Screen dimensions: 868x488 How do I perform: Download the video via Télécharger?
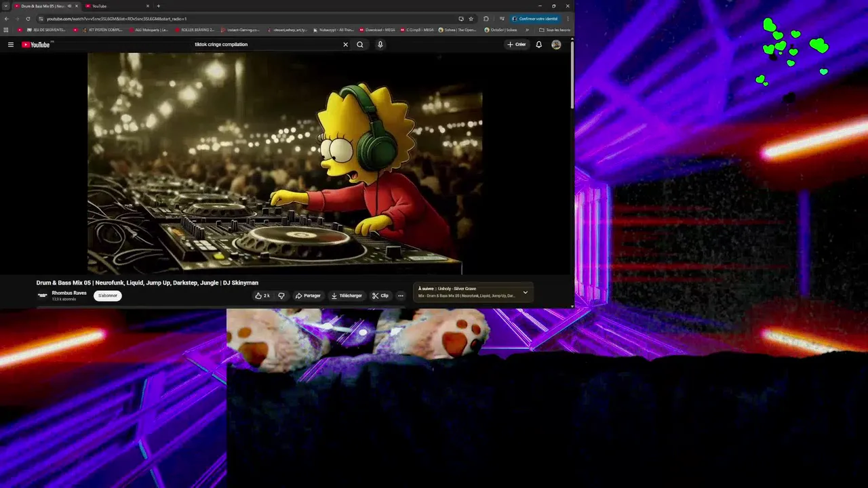click(x=347, y=296)
